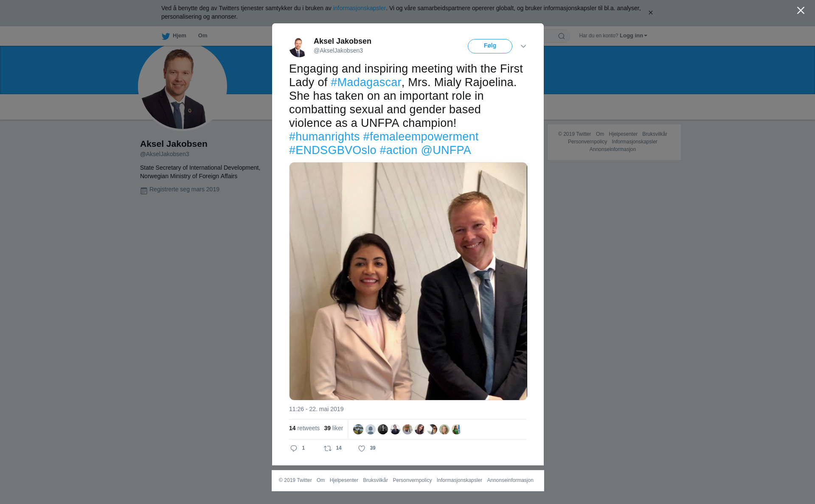Click the first liker avatar thumbnail
815x504 pixels.
[x=358, y=429]
